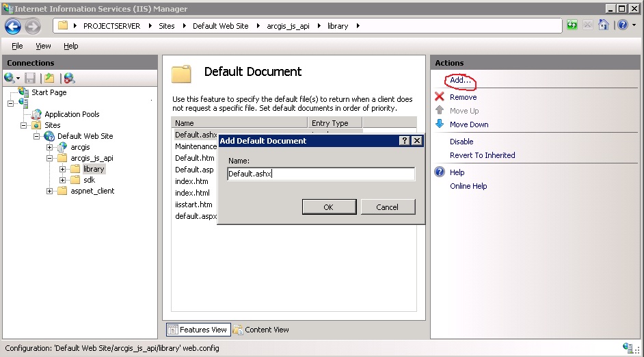Open the View menu
Screen dimensions: 644x357
click(x=43, y=46)
